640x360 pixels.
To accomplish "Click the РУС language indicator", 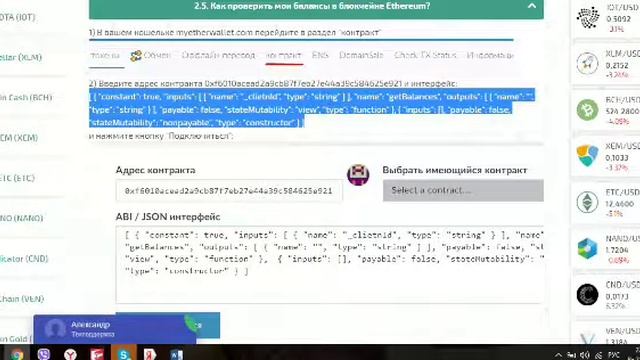I will [x=614, y=355].
